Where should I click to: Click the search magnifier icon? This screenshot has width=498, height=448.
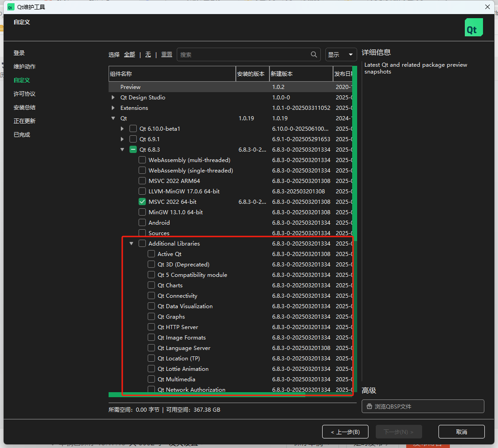pos(314,54)
